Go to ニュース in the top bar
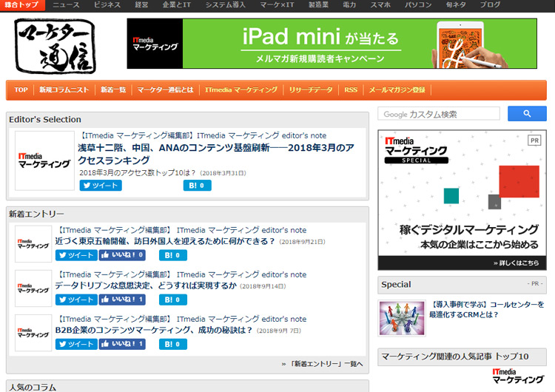 66,5
